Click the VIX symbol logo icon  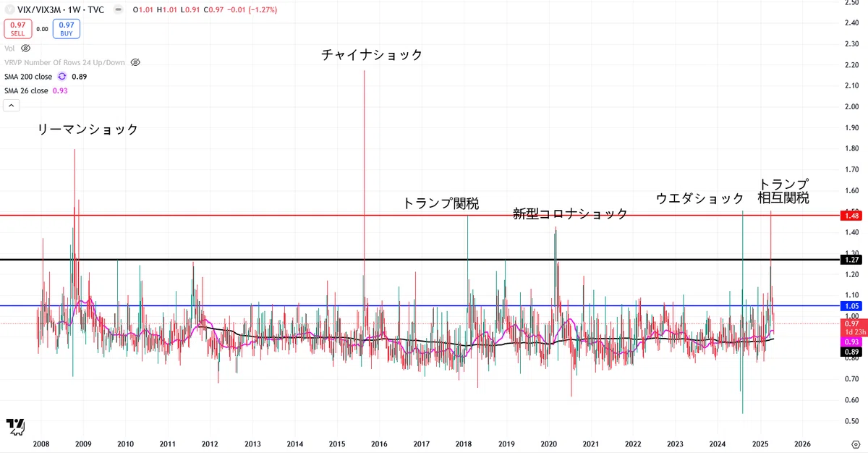pyautogui.click(x=12, y=11)
